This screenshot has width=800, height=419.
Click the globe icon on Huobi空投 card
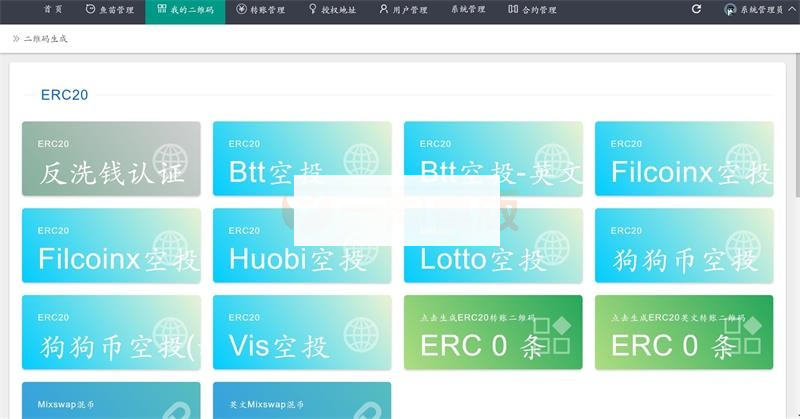pyautogui.click(x=361, y=249)
